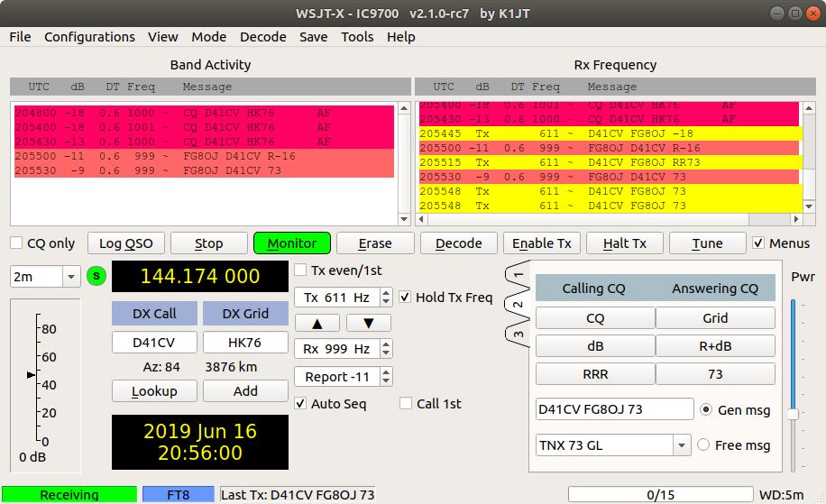Click the DX Call field containing D41CV

(x=153, y=344)
